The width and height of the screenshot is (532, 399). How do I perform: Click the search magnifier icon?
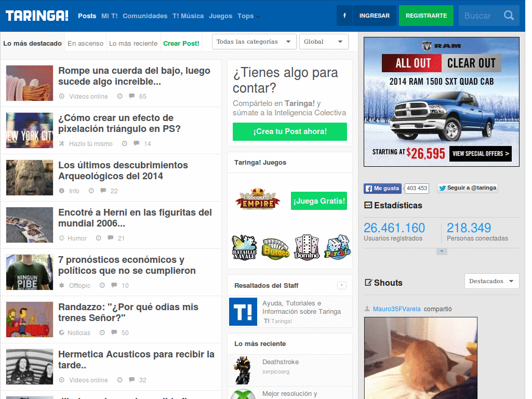click(x=509, y=16)
